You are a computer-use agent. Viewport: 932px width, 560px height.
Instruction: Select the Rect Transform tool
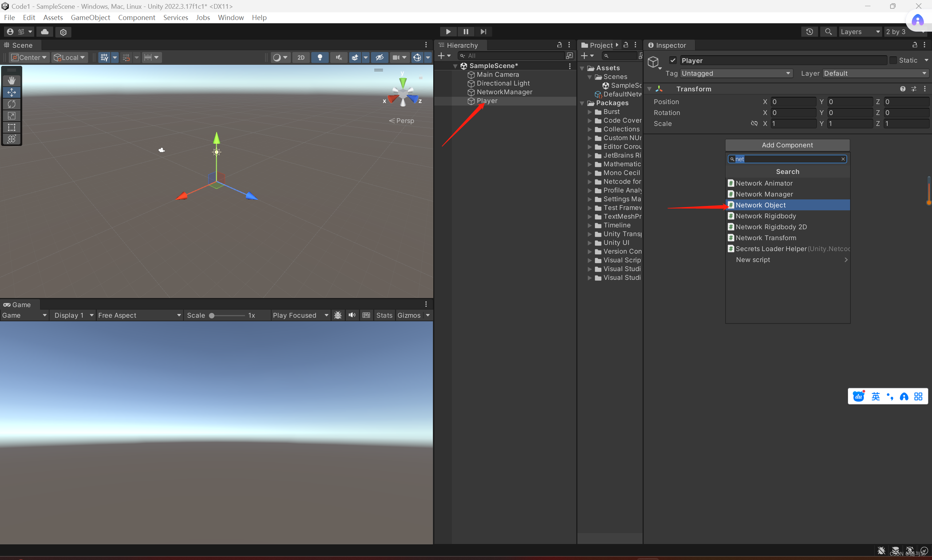point(12,128)
